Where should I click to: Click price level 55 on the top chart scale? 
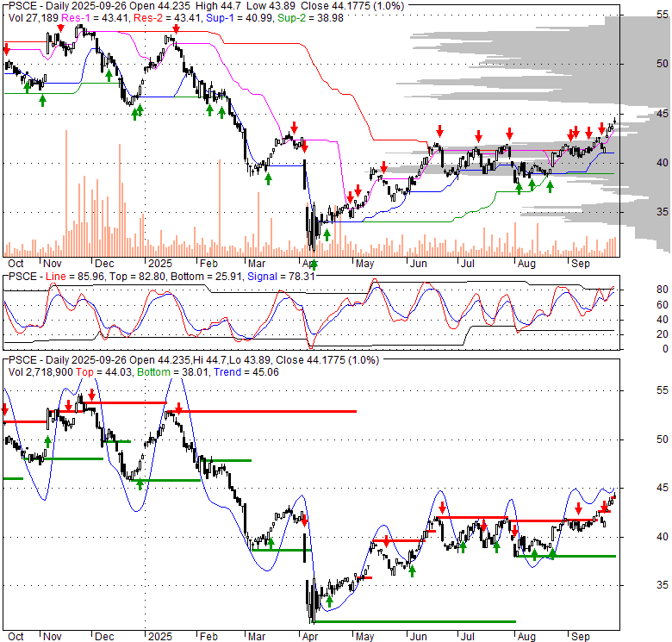(662, 15)
